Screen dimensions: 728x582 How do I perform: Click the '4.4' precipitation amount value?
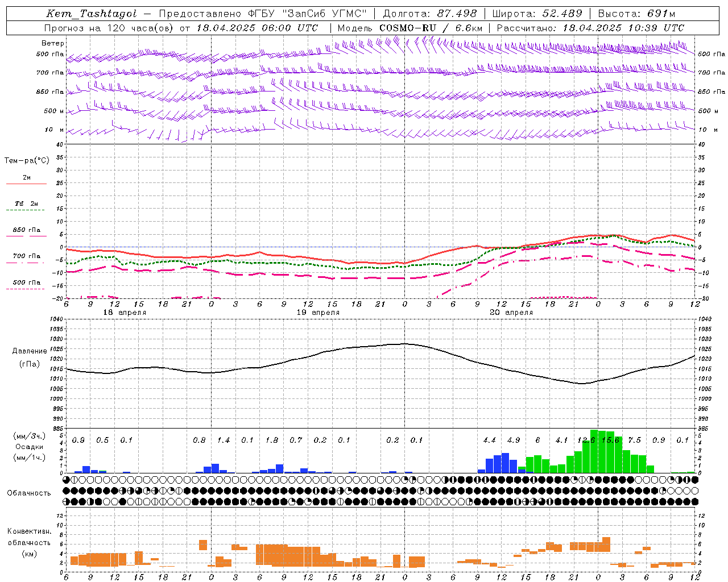[x=489, y=440]
